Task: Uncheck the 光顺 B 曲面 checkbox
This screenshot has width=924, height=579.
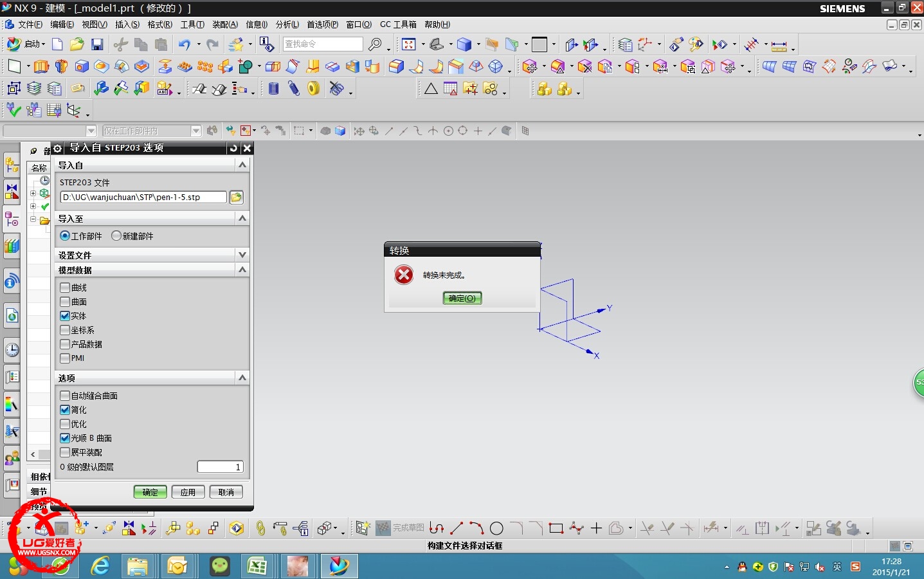Action: [65, 438]
